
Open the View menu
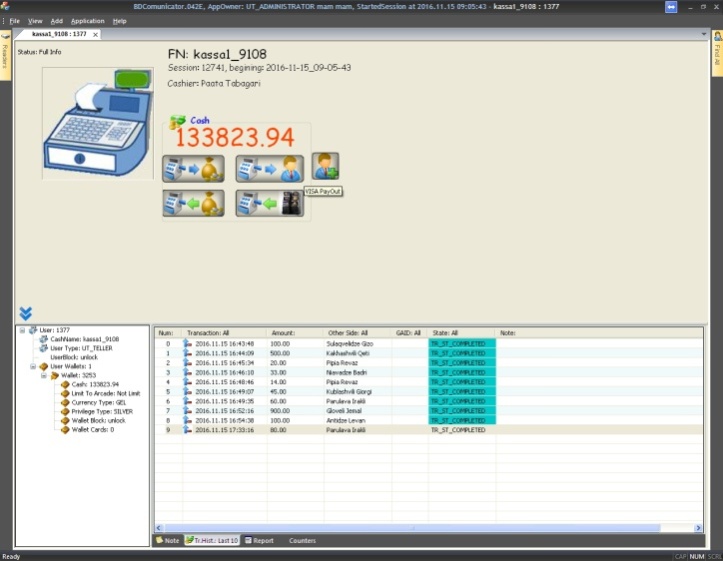point(35,21)
